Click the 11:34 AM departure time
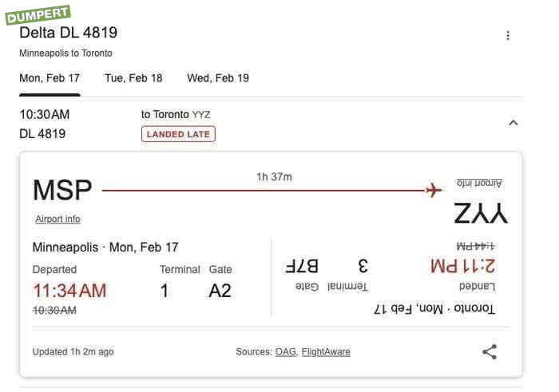 (69, 290)
